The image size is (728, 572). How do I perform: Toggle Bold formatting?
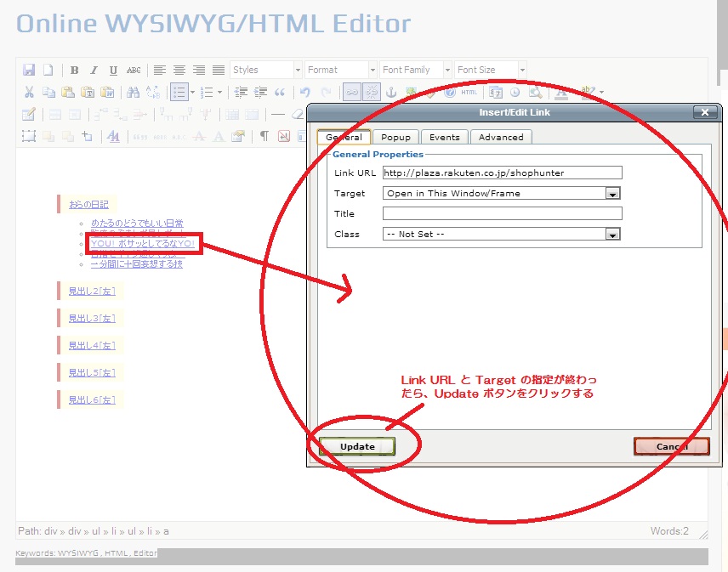(75, 70)
